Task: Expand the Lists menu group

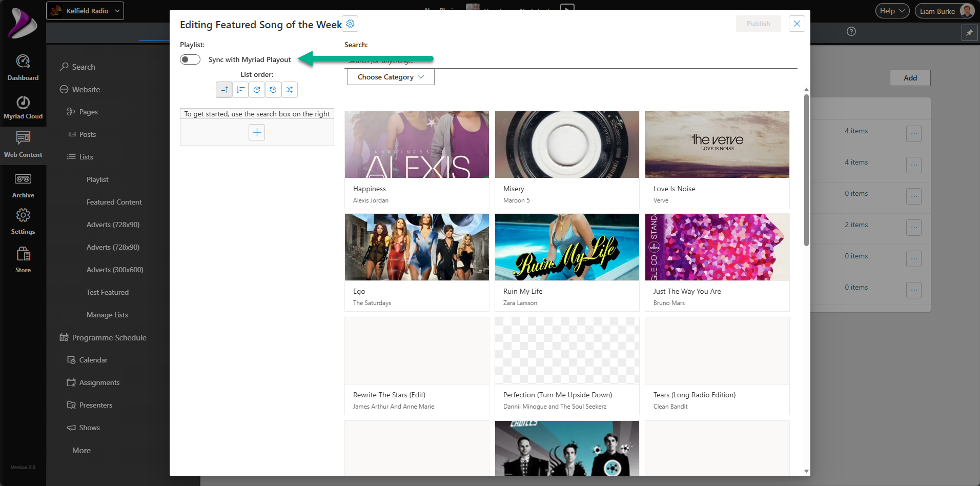Action: pos(80,157)
